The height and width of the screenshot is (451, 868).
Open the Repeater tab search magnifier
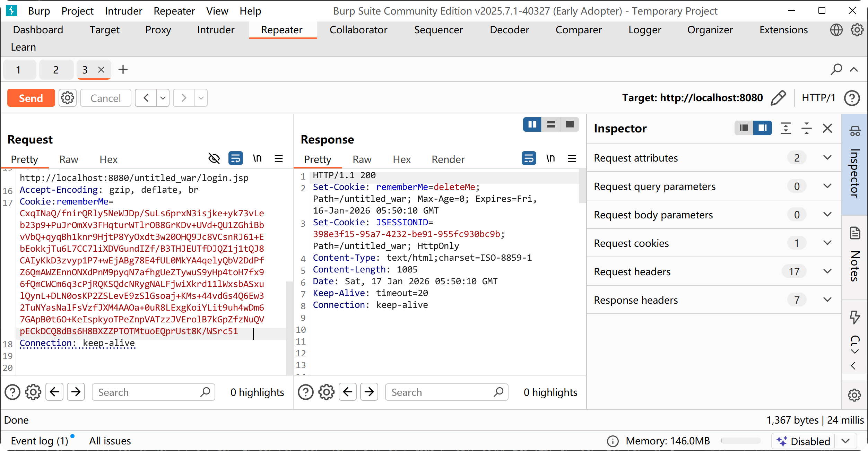[x=836, y=69]
